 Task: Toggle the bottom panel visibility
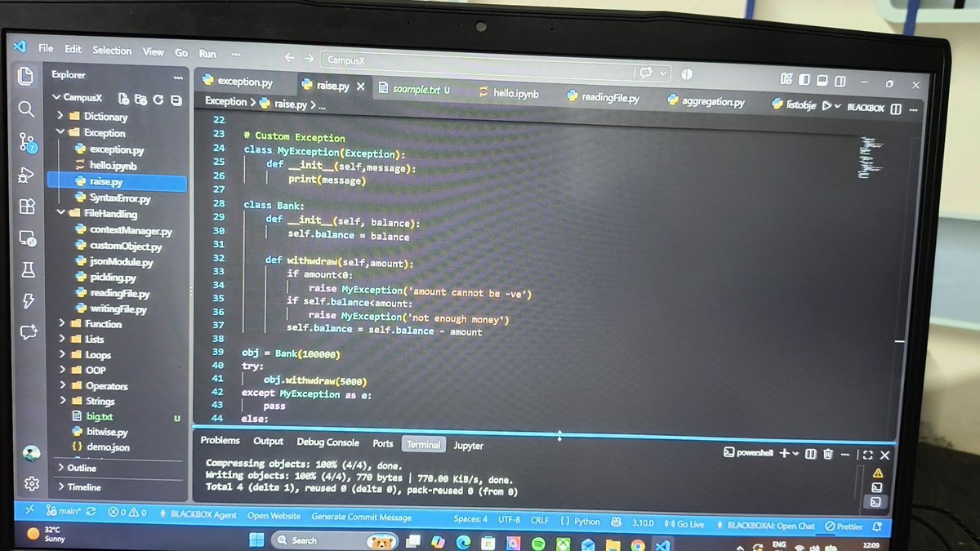coord(823,81)
